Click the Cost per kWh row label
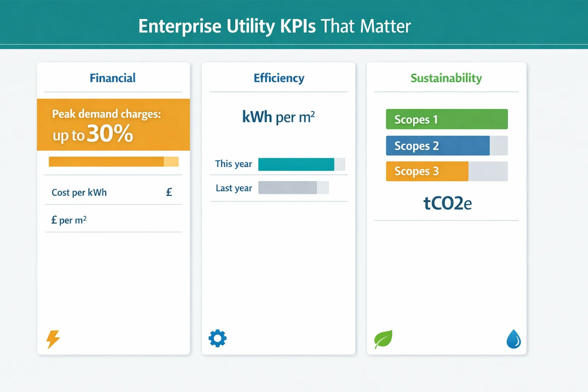588x392 pixels. pos(79,193)
